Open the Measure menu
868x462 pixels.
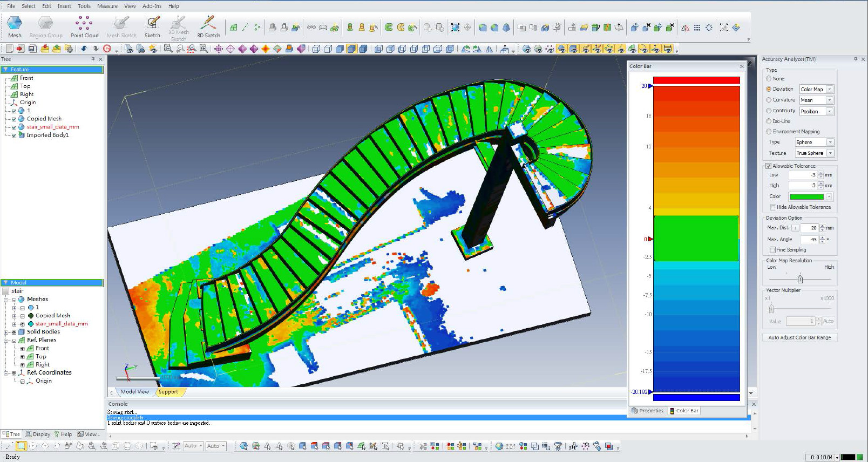pos(107,6)
